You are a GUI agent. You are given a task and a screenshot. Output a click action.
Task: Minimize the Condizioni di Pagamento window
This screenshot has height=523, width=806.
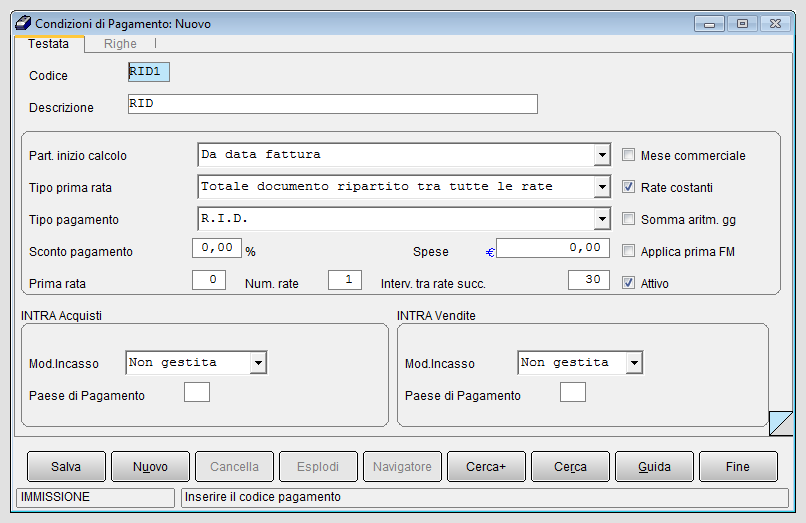point(709,24)
